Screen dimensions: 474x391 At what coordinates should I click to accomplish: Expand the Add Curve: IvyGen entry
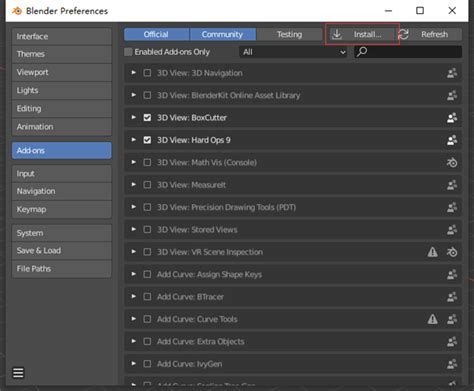tap(133, 364)
